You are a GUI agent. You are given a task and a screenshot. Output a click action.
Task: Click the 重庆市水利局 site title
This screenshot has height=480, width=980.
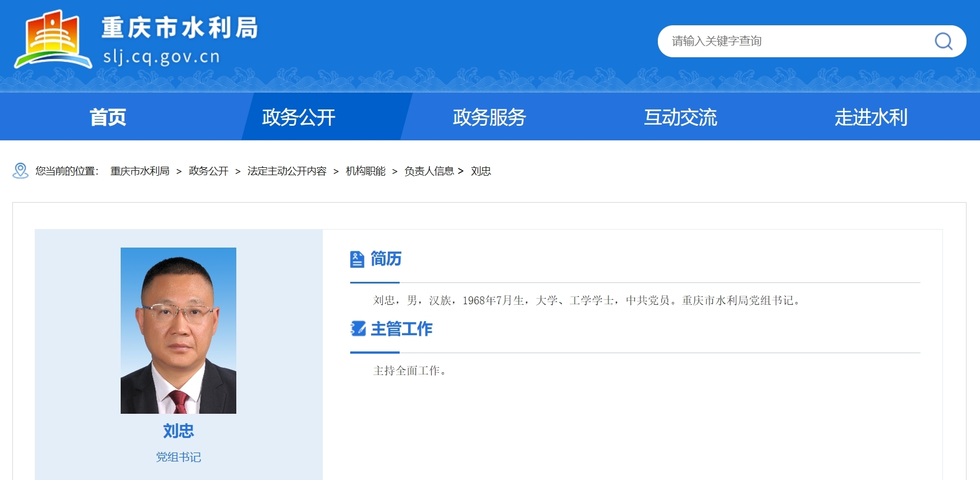tap(180, 28)
